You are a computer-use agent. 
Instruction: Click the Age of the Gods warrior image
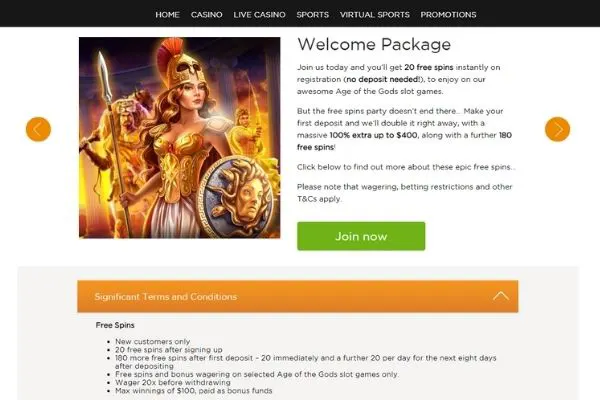coord(179,138)
